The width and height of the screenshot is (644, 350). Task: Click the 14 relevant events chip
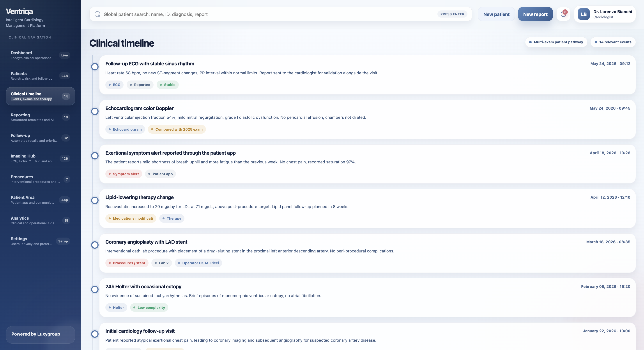[x=613, y=42]
